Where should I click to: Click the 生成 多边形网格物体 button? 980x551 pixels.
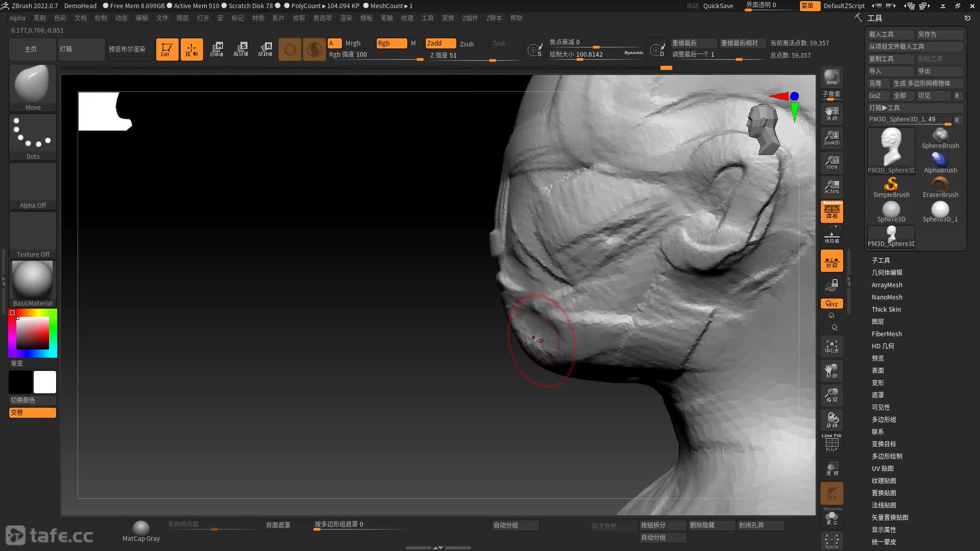[x=927, y=83]
